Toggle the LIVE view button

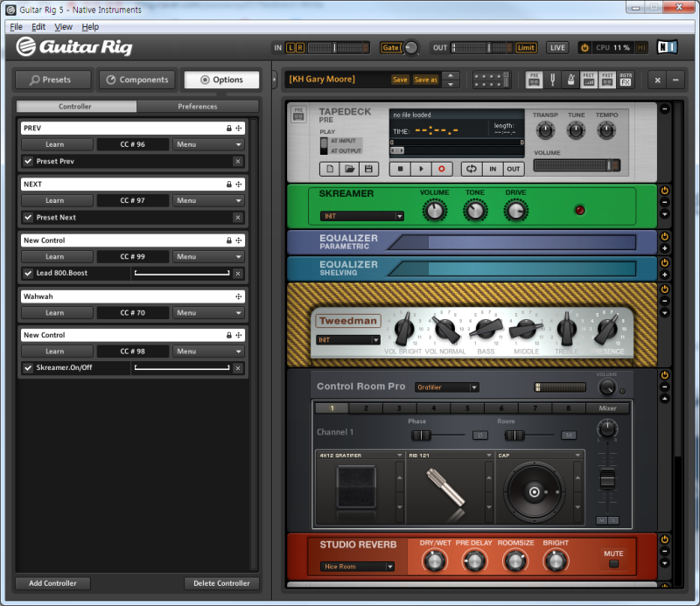(x=557, y=48)
